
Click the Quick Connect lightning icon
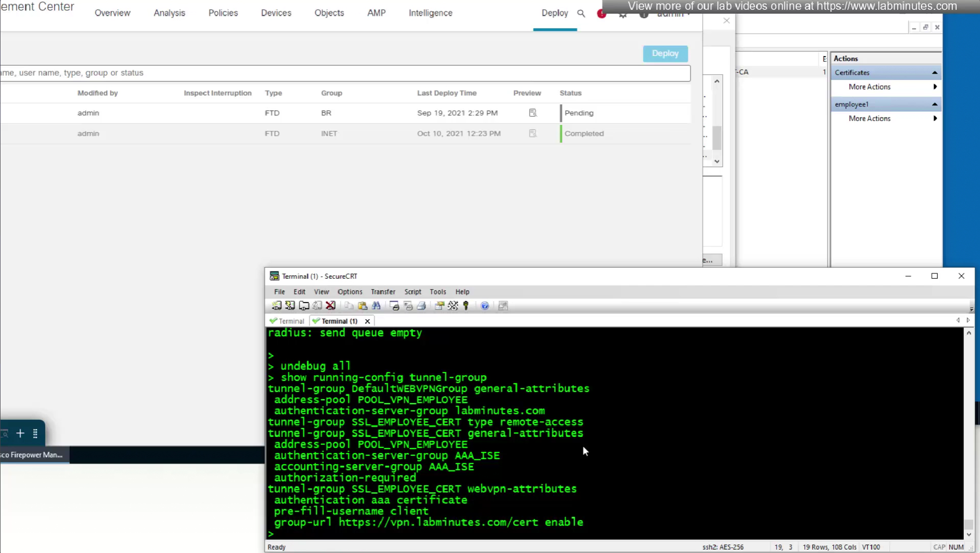(x=290, y=306)
